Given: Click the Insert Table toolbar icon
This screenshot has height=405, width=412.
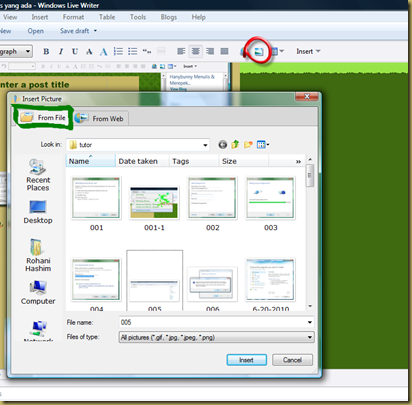Looking at the screenshot, I should pos(274,51).
